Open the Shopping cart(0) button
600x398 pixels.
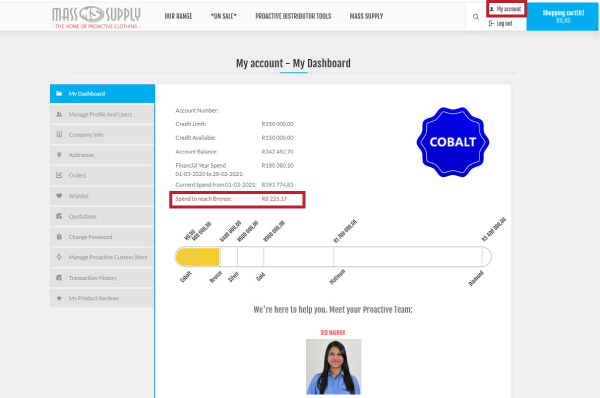[563, 16]
